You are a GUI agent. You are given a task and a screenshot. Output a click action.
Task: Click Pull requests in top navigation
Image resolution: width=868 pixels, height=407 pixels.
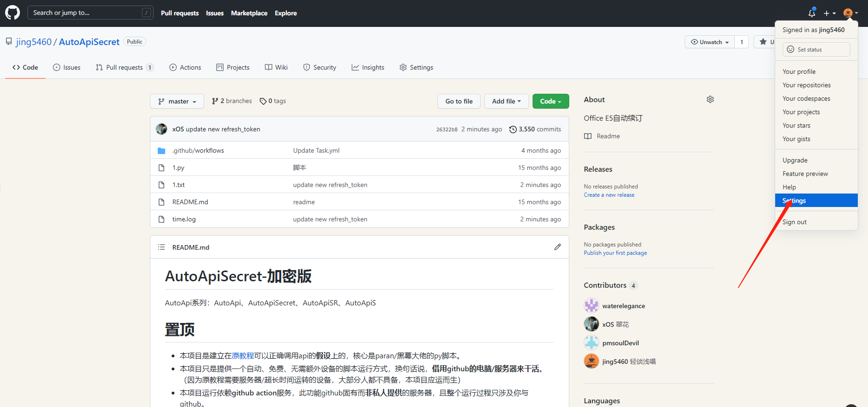[180, 13]
